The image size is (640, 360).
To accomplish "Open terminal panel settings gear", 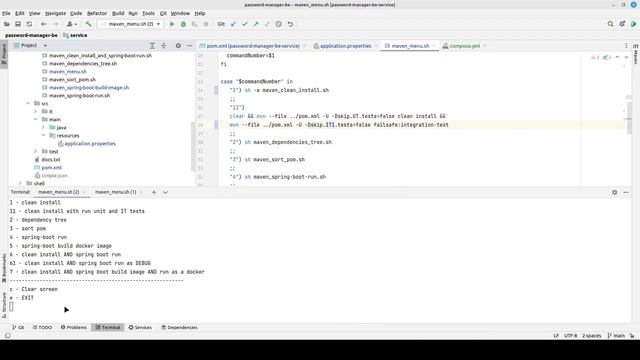I will tap(614, 192).
